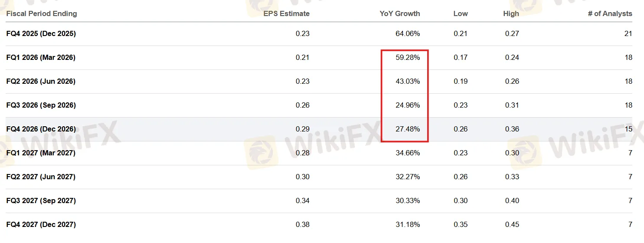644x243 pixels.
Task: Click the FQ1 2027 (Mar 2027) row label
Action: (x=41, y=153)
